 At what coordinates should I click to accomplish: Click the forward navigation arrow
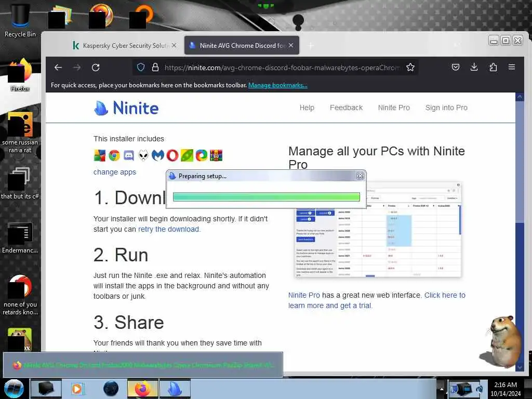coord(77,67)
